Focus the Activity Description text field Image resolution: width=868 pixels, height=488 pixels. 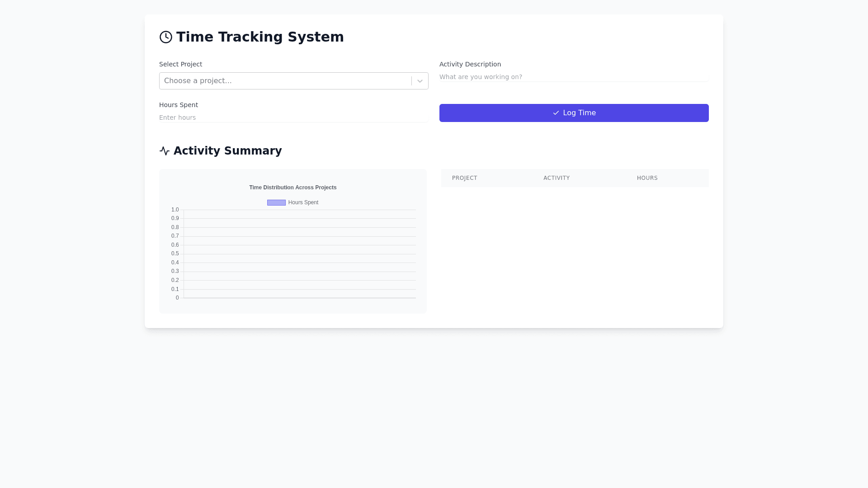point(573,77)
